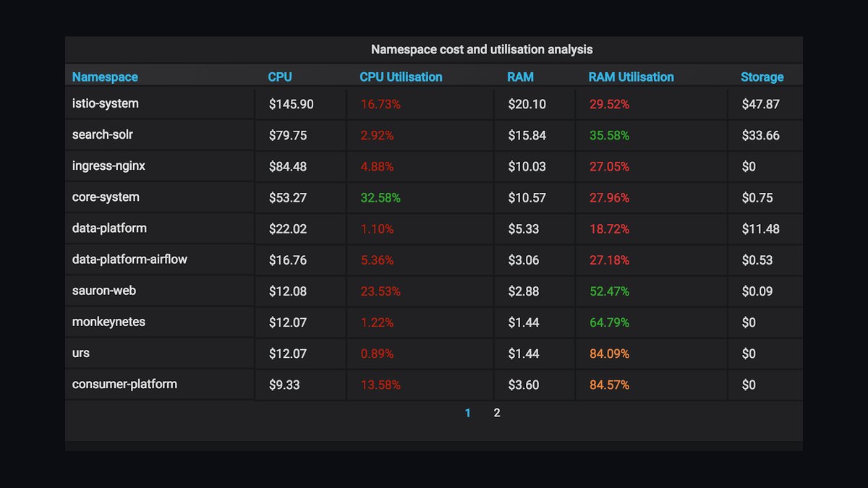Click CPU utilisation value 16.73%
This screenshot has width=868, height=488.
click(x=380, y=104)
